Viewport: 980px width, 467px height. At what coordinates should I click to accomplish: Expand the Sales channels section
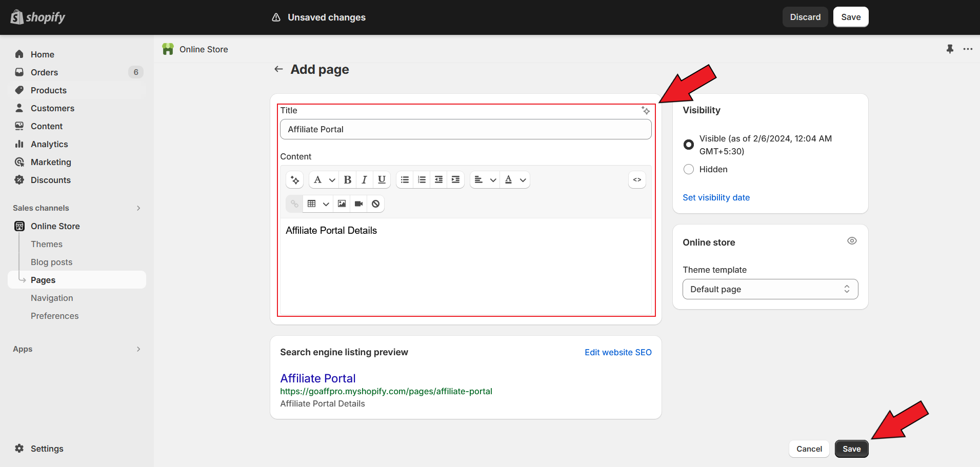pos(138,208)
